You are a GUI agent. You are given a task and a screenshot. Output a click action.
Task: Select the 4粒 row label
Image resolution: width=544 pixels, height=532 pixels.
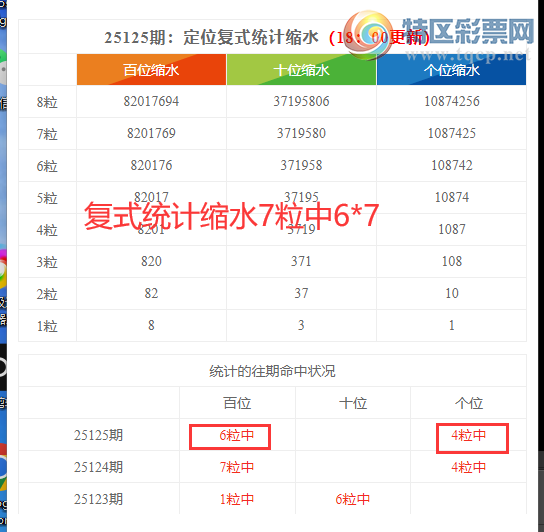pos(47,230)
